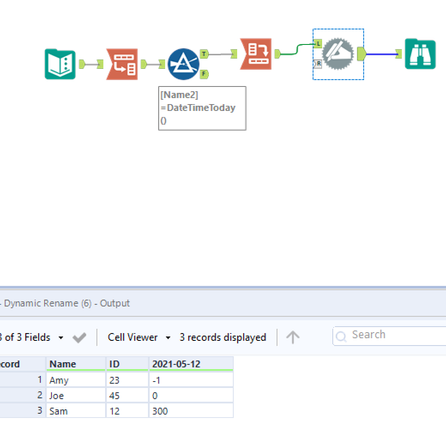Select the blue connection line into Browse
Screen dimensions: 446x423
click(x=381, y=54)
